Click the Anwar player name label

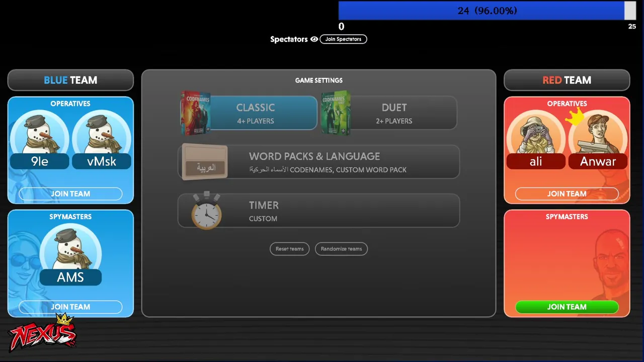pyautogui.click(x=598, y=161)
